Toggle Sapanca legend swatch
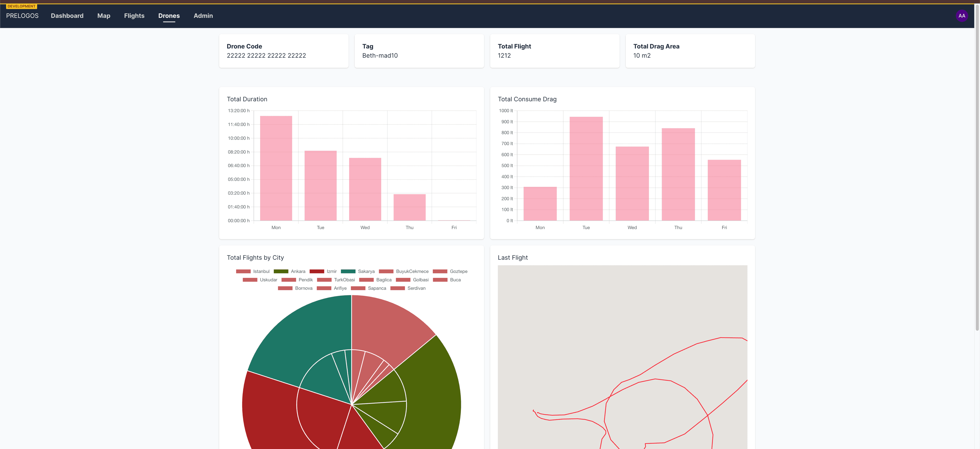 358,288
